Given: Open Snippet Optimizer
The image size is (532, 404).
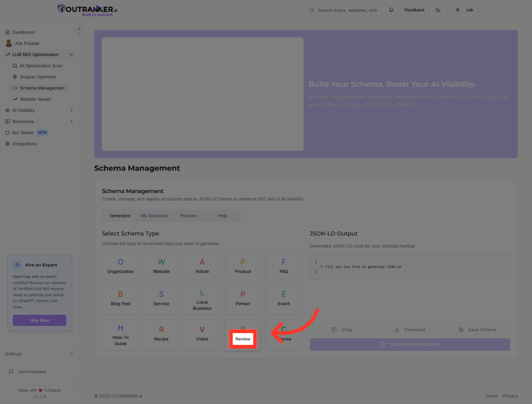Looking at the screenshot, I should click(40, 77).
